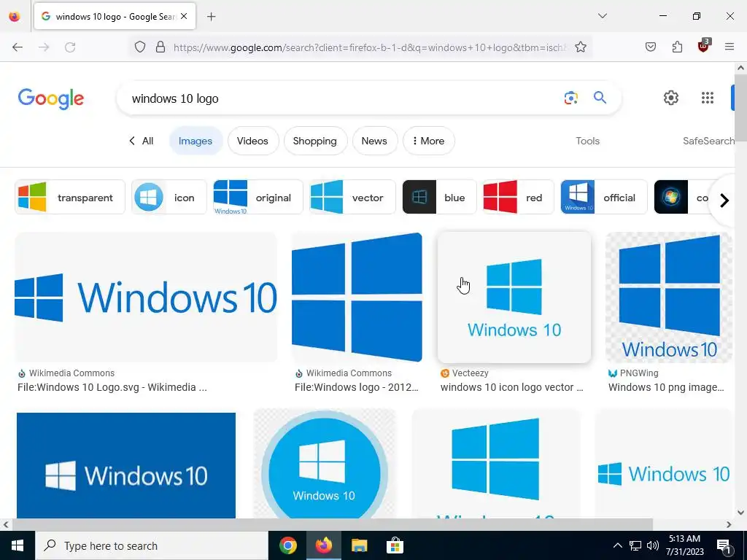The image size is (747, 560).
Task: Open Google quick settings gear
Action: (x=671, y=98)
